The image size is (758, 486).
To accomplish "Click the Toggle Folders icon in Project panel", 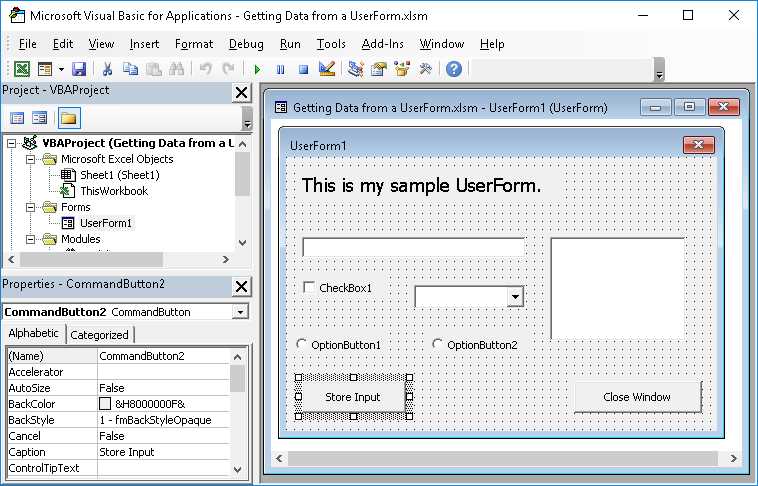I will point(69,118).
